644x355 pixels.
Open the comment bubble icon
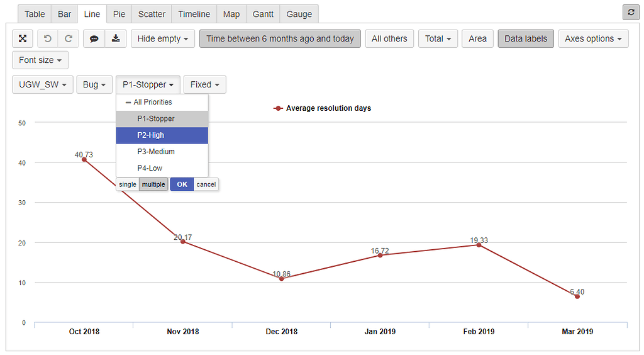[94, 39]
